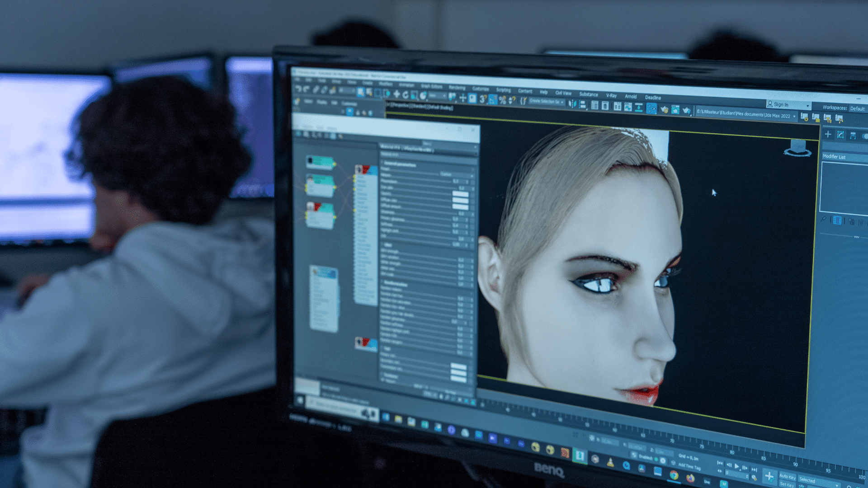
Task: Open the Graph Editors menu
Action: (431, 86)
